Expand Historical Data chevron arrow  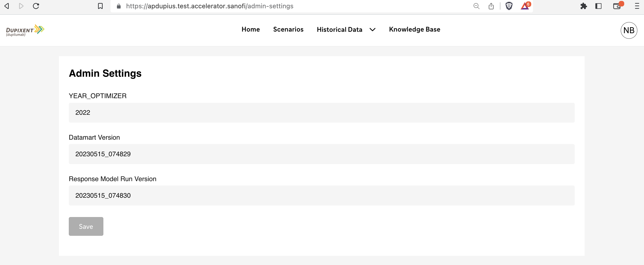click(x=372, y=29)
